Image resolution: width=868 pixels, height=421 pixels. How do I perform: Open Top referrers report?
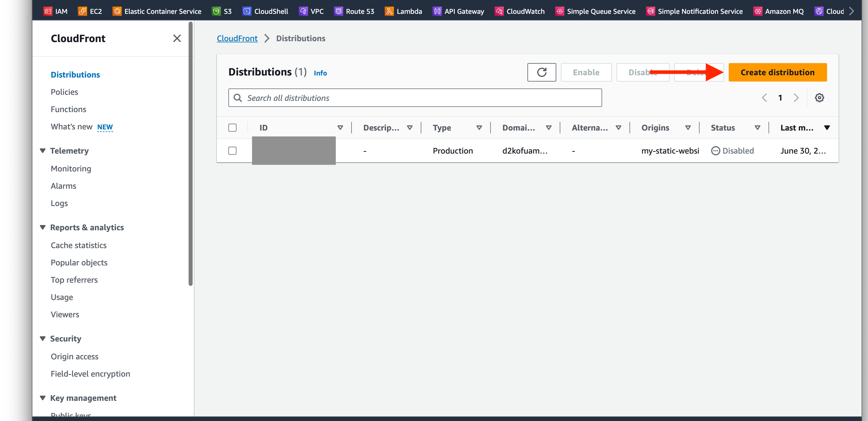74,280
